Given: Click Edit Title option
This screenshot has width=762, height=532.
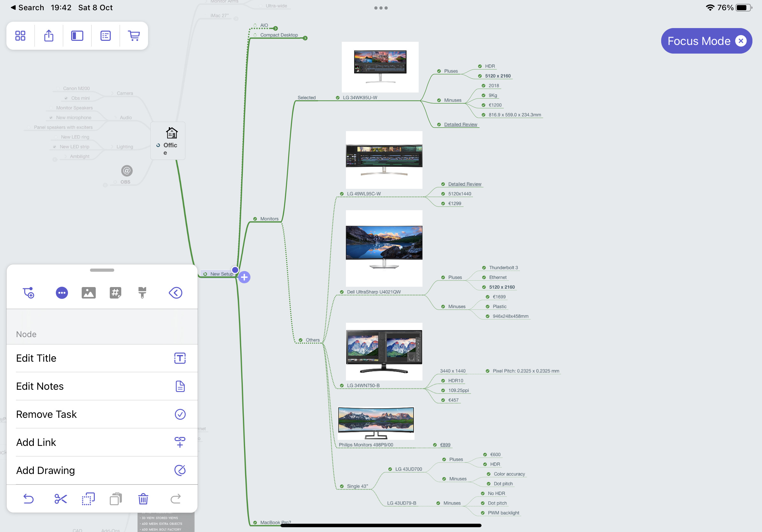Looking at the screenshot, I should pos(101,358).
